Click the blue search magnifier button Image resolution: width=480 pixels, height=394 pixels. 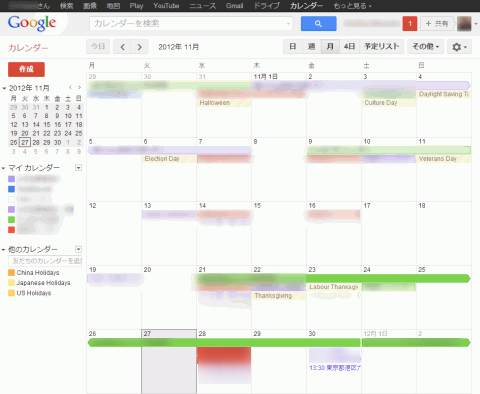(318, 24)
